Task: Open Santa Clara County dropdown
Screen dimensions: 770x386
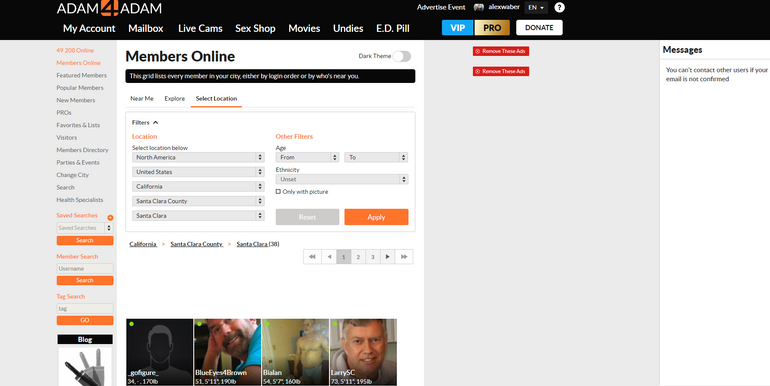Action: tap(198, 201)
